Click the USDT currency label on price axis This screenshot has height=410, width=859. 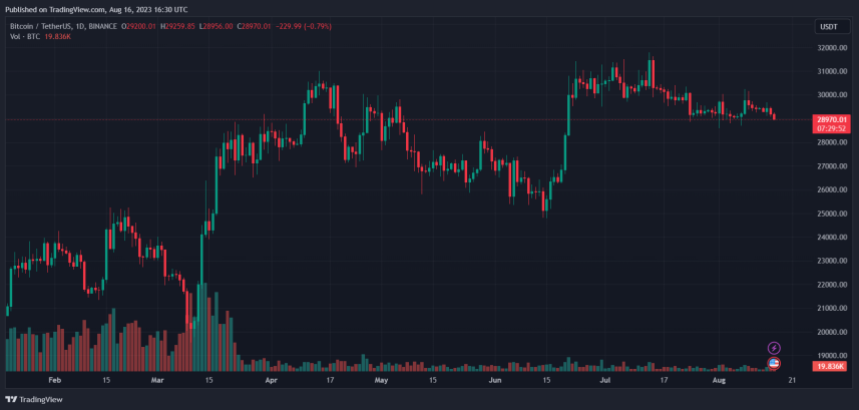[x=826, y=27]
